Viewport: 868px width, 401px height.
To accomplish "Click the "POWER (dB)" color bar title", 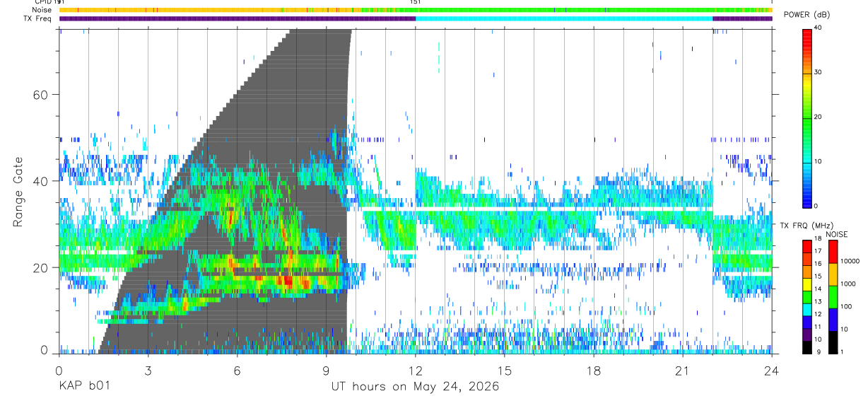I will pos(806,15).
